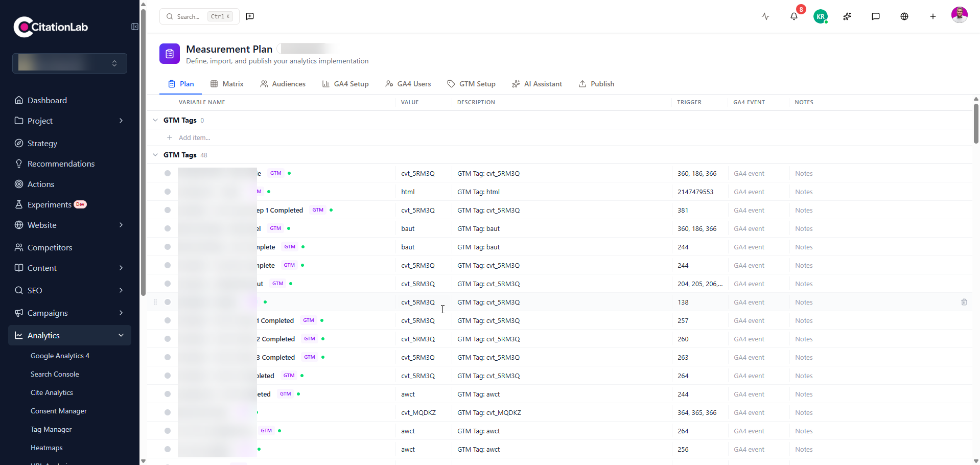
Task: Expand the Project submenu chevron
Action: point(121,121)
